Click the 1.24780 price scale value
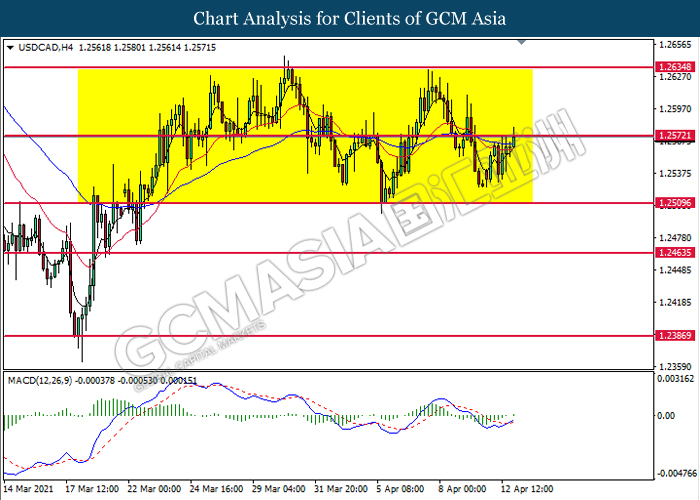This screenshot has width=700, height=500. [675, 238]
